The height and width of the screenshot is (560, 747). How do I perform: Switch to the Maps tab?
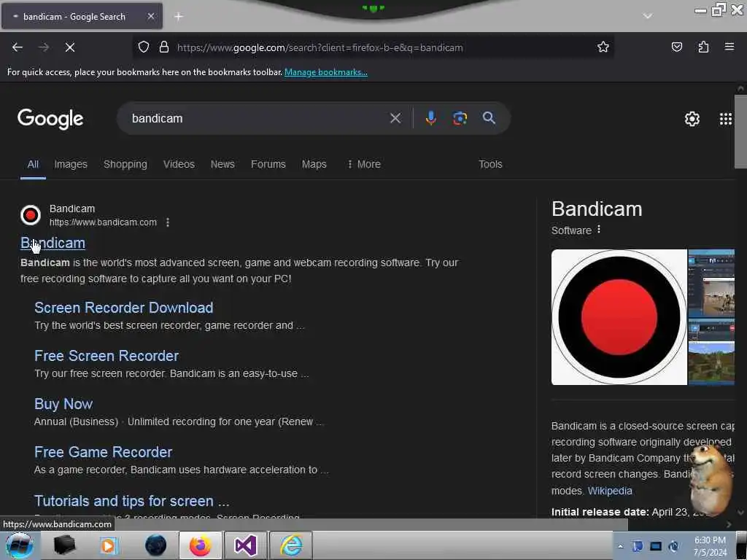(x=314, y=164)
